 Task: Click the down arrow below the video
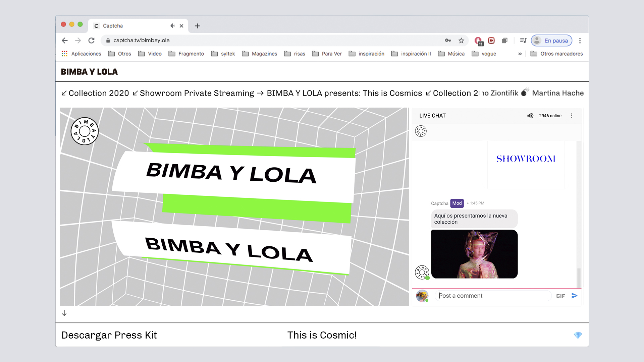pyautogui.click(x=64, y=313)
